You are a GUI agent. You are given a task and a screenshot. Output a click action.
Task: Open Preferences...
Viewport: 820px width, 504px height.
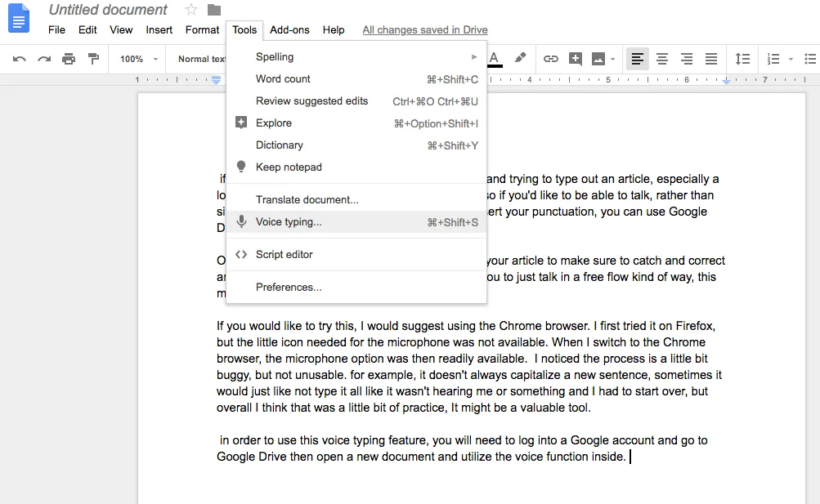(x=356, y=288)
